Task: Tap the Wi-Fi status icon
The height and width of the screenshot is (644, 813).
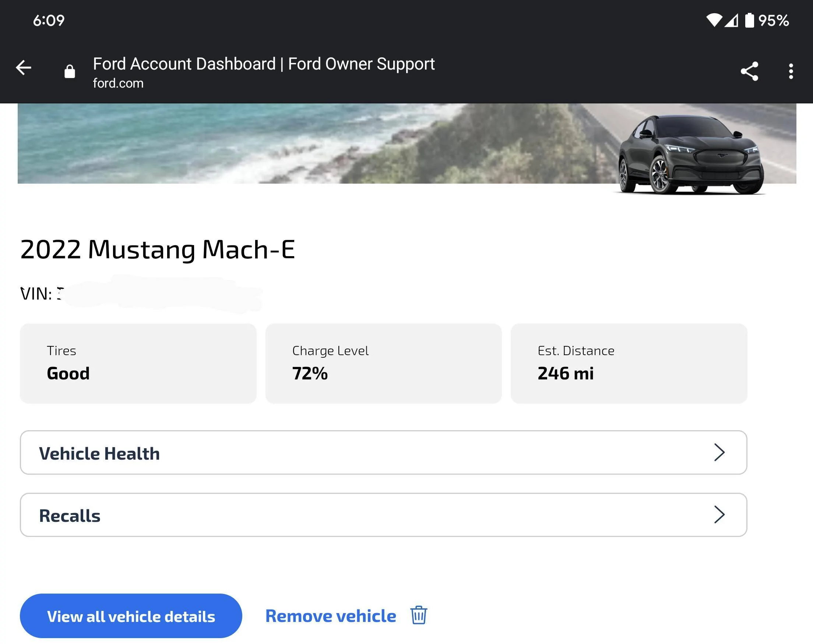Action: point(714,20)
